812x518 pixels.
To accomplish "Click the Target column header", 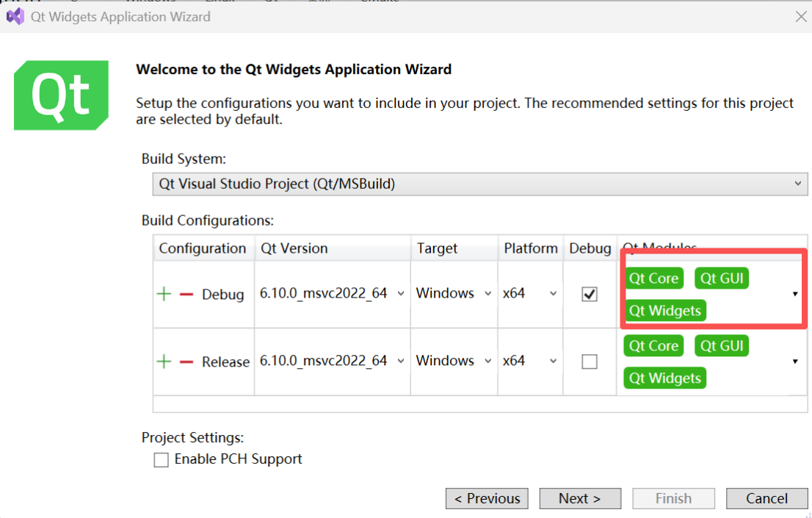I will 454,248.
